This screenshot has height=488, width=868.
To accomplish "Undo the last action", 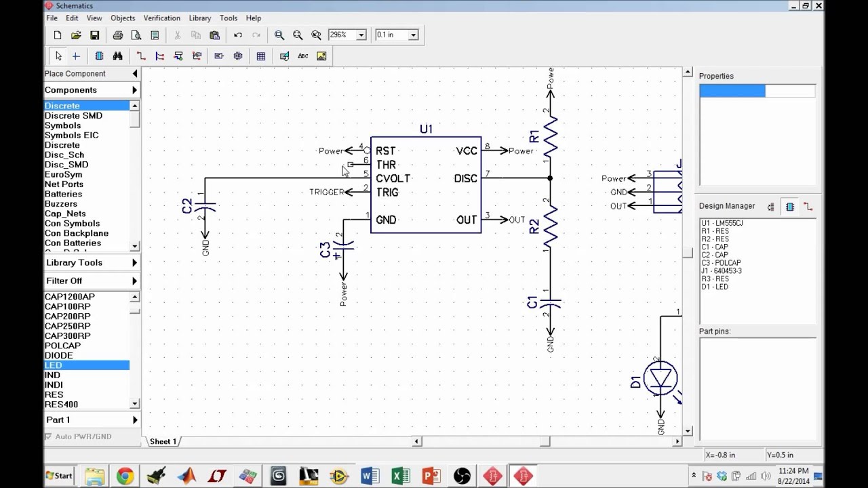I will (x=238, y=35).
